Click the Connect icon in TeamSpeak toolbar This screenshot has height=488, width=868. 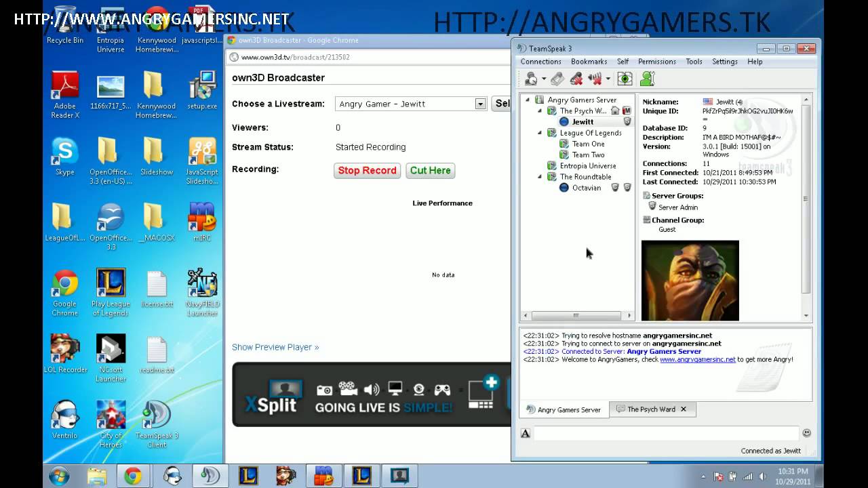coord(531,79)
